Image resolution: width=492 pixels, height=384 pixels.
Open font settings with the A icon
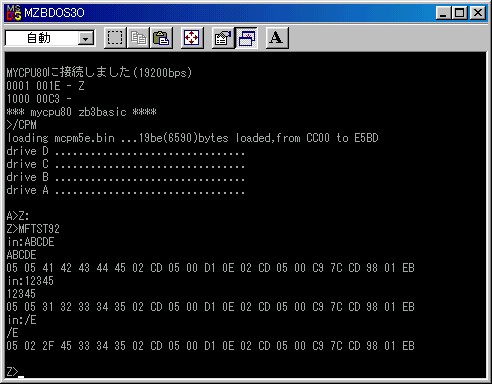tap(277, 38)
